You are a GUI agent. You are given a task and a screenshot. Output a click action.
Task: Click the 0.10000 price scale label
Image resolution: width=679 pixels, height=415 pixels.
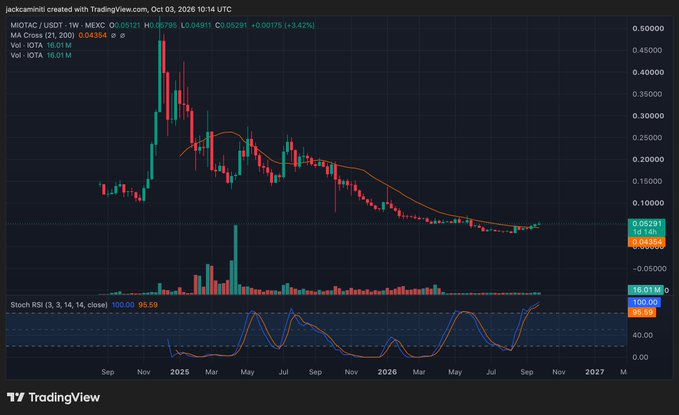pyautogui.click(x=648, y=203)
